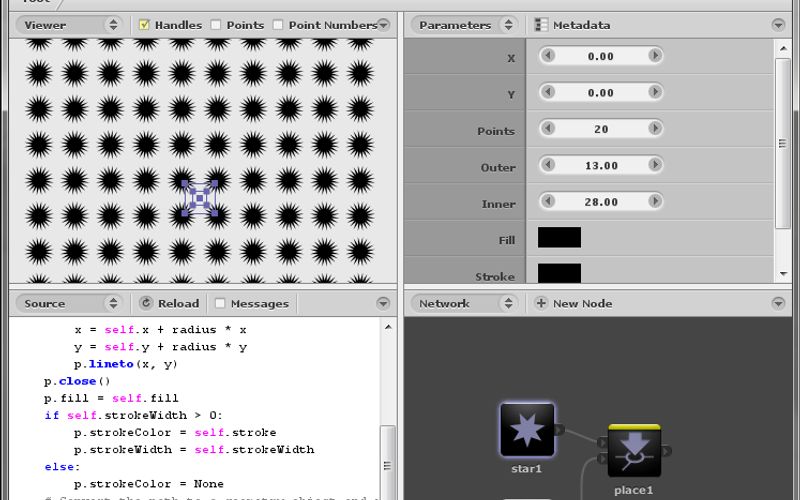800x500 pixels.
Task: Click the place1 node upper input port
Action: click(x=603, y=442)
